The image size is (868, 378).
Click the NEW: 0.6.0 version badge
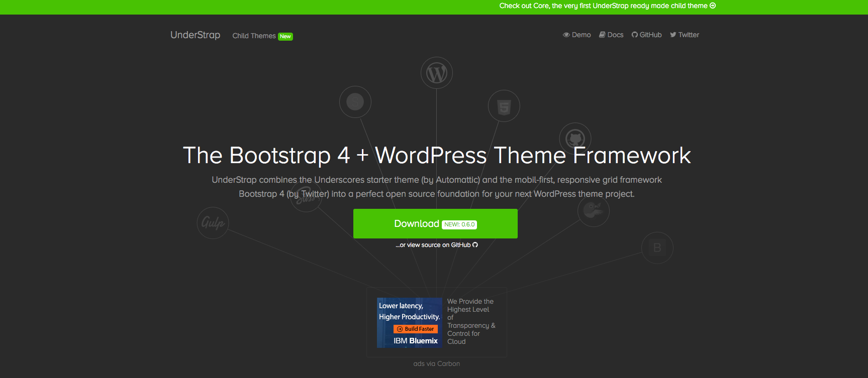click(459, 224)
